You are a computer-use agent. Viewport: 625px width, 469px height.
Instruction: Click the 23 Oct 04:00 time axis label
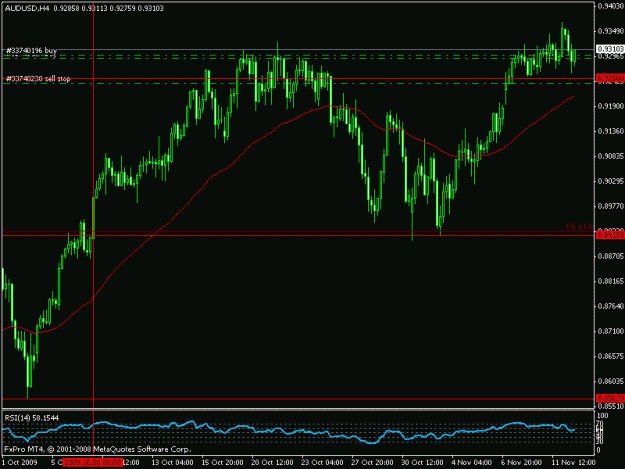coord(322,462)
